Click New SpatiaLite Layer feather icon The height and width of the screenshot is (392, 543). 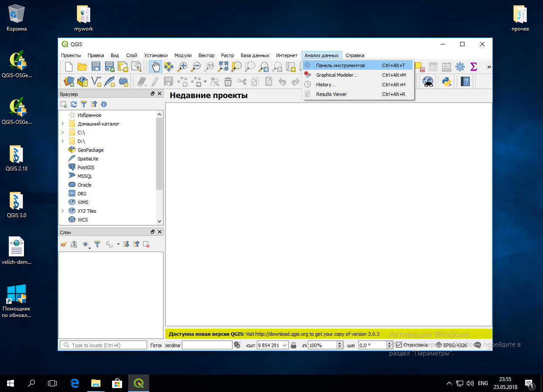pos(109,82)
